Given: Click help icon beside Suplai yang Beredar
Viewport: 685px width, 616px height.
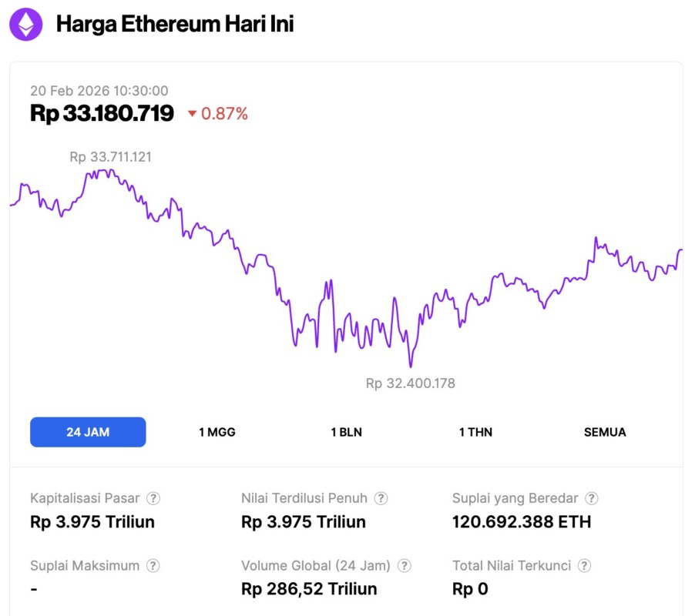Looking at the screenshot, I should point(591,498).
